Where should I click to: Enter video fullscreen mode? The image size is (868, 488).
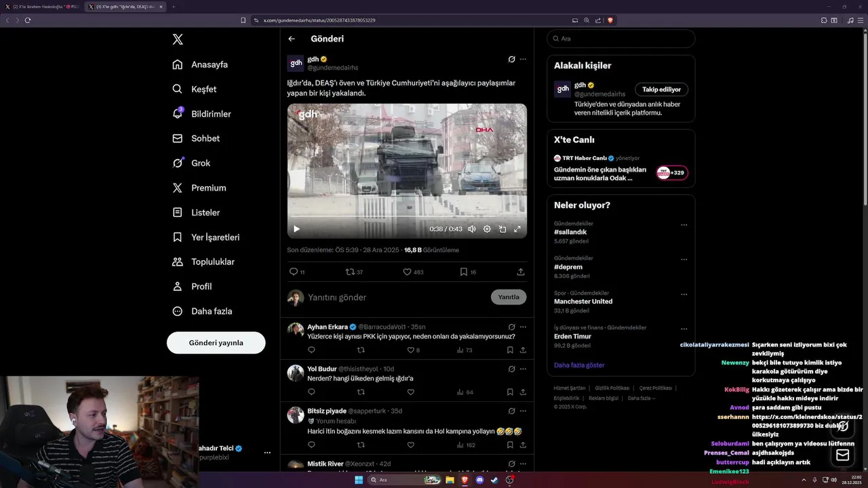tap(517, 229)
